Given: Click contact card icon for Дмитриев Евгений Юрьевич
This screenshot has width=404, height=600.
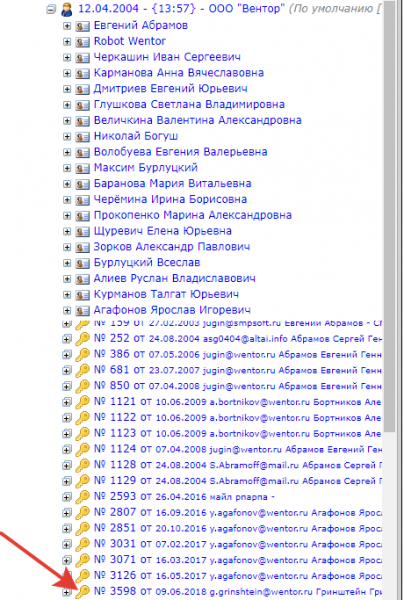Looking at the screenshot, I should coord(82,89).
